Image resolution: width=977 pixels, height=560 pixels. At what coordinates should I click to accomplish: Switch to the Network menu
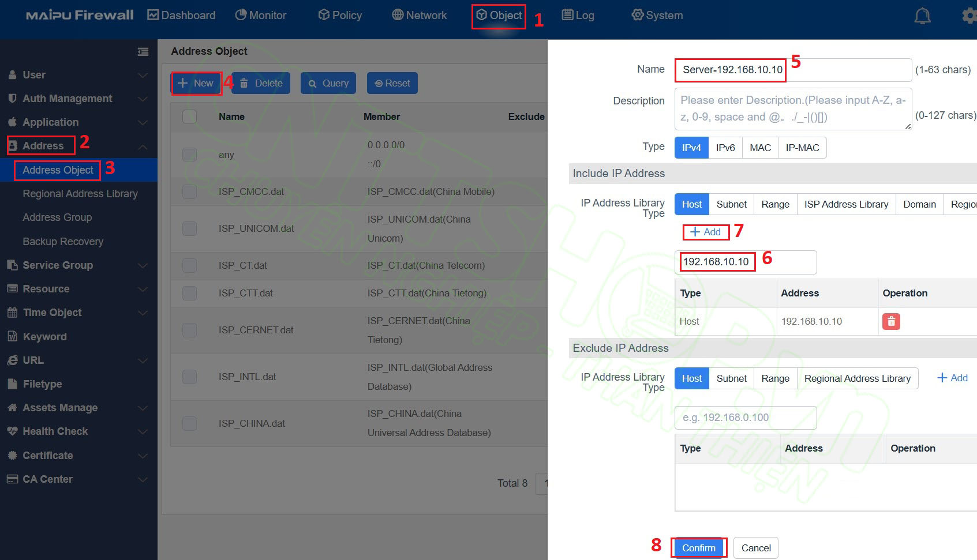419,16
